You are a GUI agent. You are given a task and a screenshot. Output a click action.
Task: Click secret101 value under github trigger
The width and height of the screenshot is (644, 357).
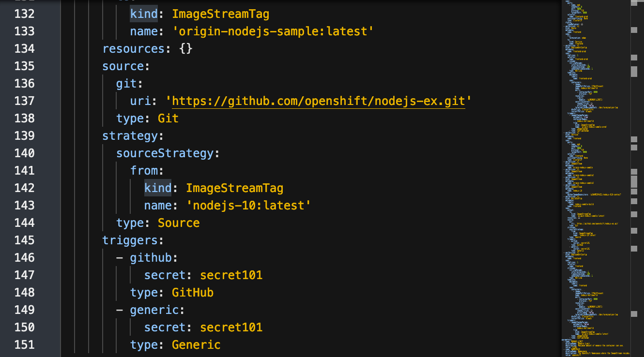(x=231, y=275)
